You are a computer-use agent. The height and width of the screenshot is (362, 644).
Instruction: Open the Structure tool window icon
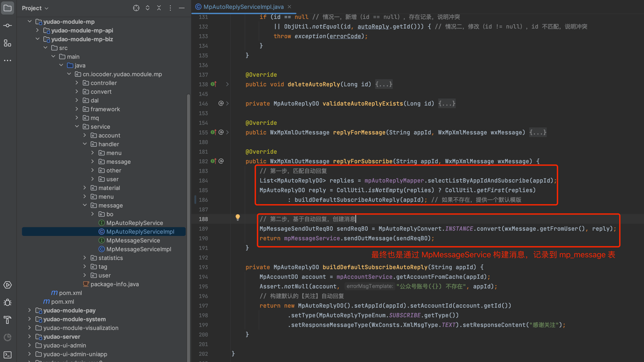point(7,43)
